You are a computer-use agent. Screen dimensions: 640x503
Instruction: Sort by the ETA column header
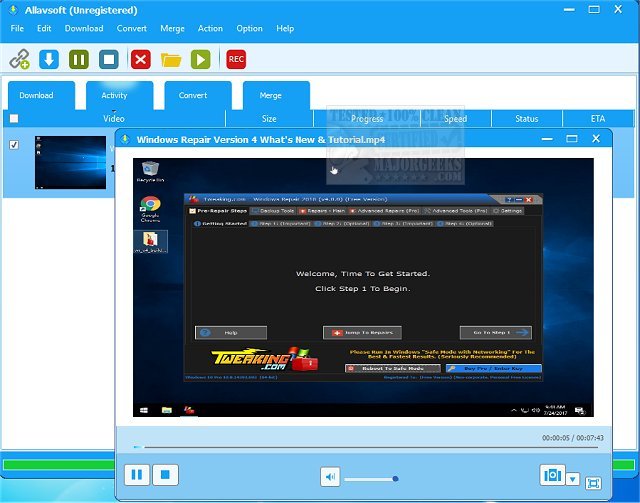coord(598,118)
